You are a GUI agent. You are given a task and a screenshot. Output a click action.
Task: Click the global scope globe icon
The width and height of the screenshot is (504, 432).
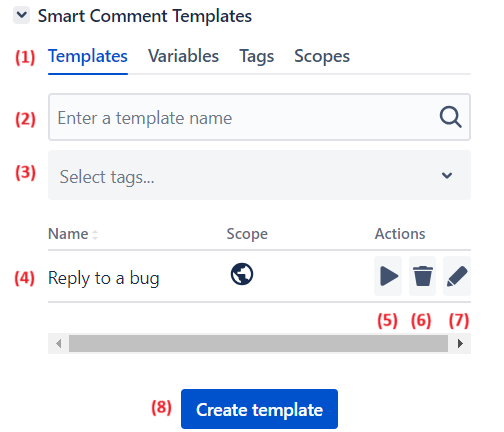point(242,274)
